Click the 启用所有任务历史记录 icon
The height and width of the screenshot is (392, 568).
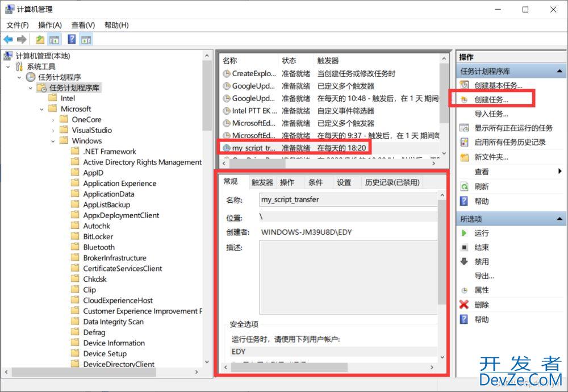pos(464,142)
